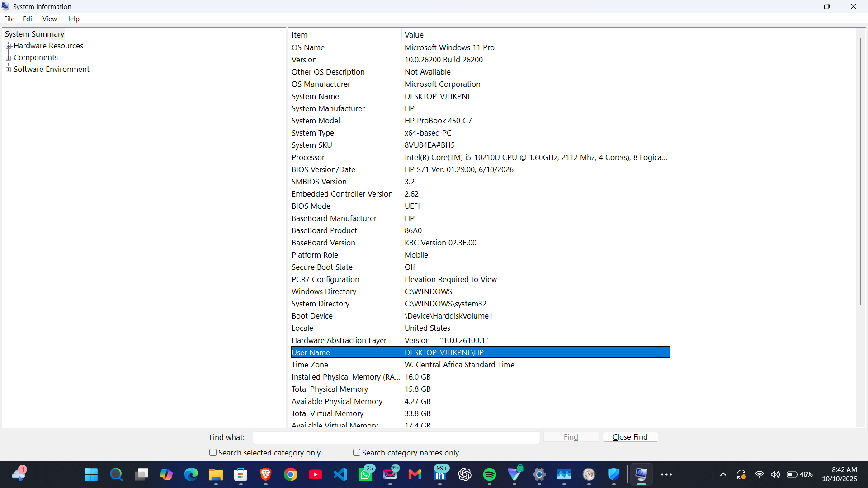Select the Processor row
The height and width of the screenshot is (488, 868).
480,157
